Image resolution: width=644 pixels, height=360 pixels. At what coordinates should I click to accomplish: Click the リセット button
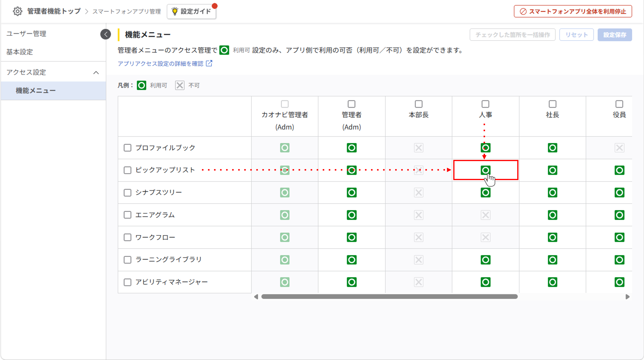pos(577,35)
